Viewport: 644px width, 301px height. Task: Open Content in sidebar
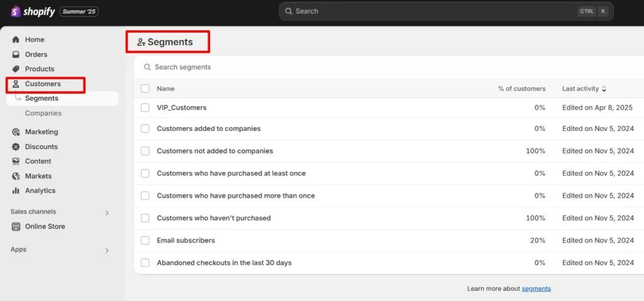point(38,161)
